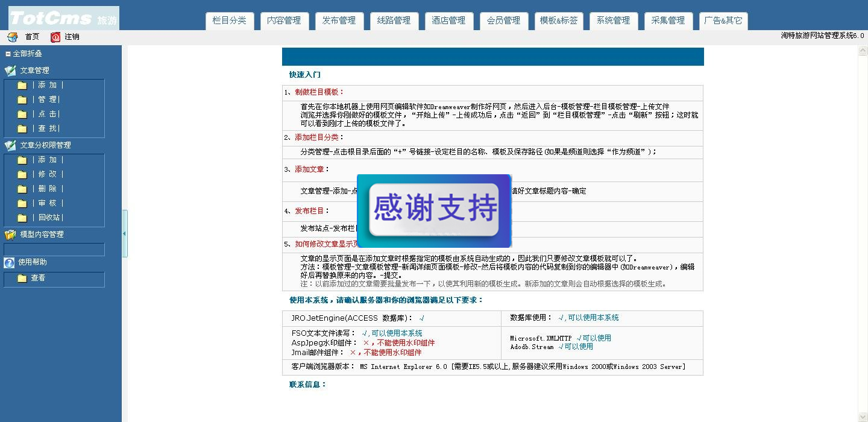This screenshot has height=422, width=868.
Task: Open 审核 under 文章分权限管理
Action: pos(48,203)
